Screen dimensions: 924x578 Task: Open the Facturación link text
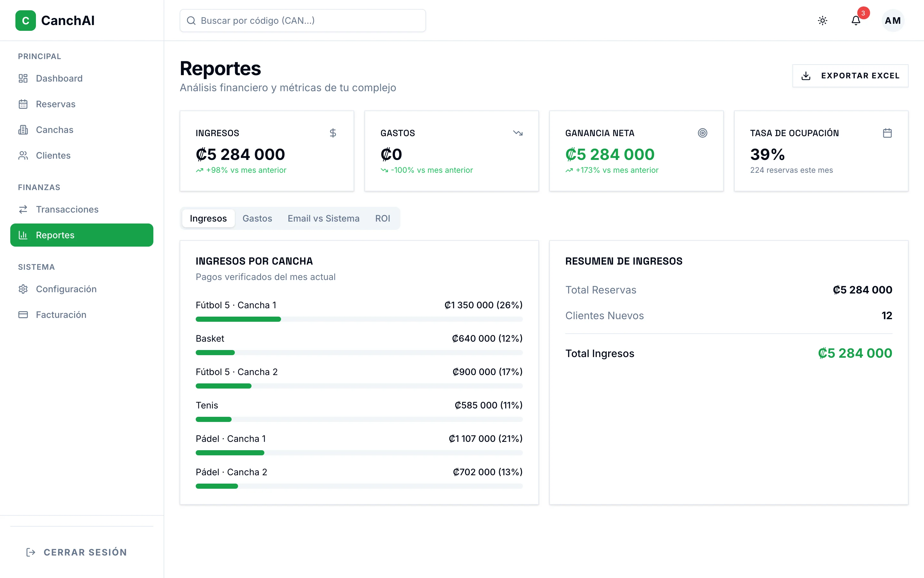[61, 314]
